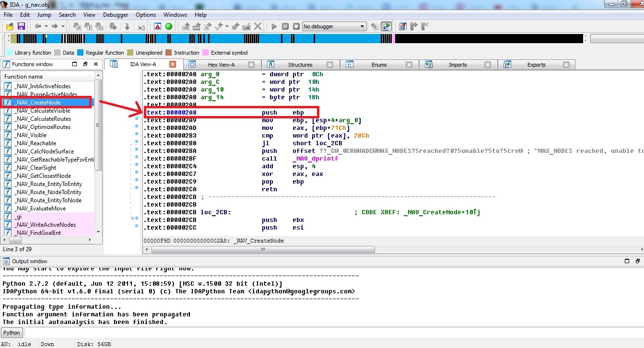This screenshot has width=644, height=348.
Task: Close the Hex View-A tab
Action: (251, 65)
